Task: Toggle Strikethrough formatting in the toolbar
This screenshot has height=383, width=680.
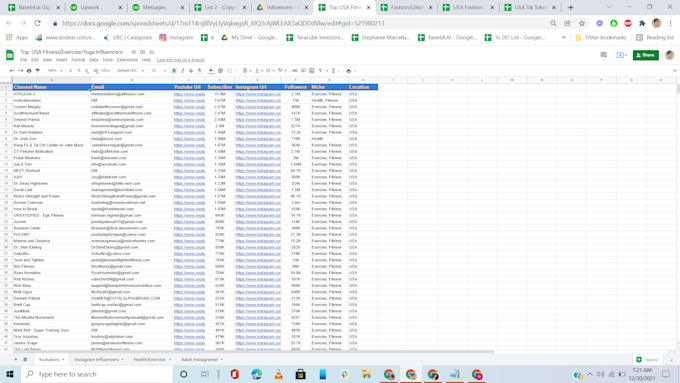Action: [191, 70]
